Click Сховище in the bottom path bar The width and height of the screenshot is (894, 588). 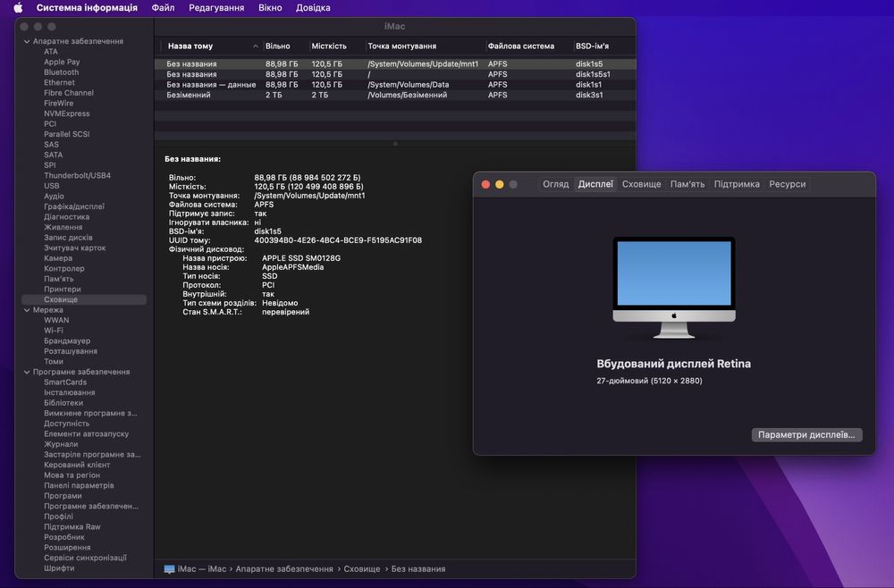[362, 568]
